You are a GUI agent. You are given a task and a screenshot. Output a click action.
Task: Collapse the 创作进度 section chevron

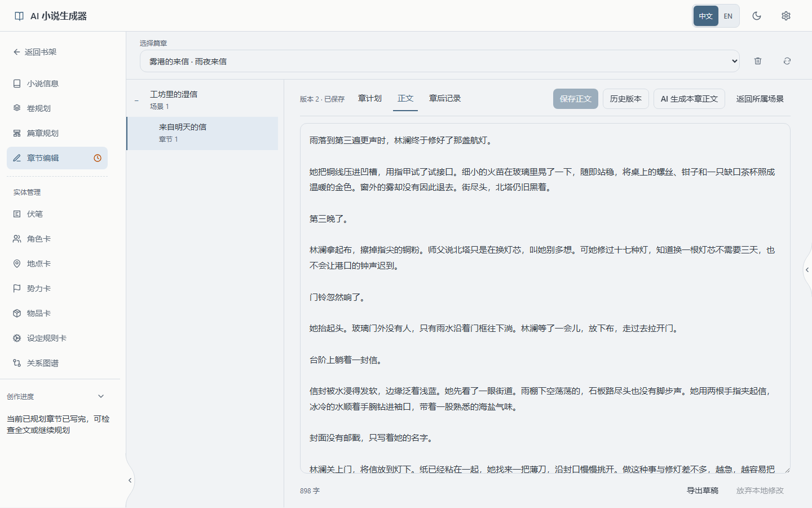click(101, 396)
